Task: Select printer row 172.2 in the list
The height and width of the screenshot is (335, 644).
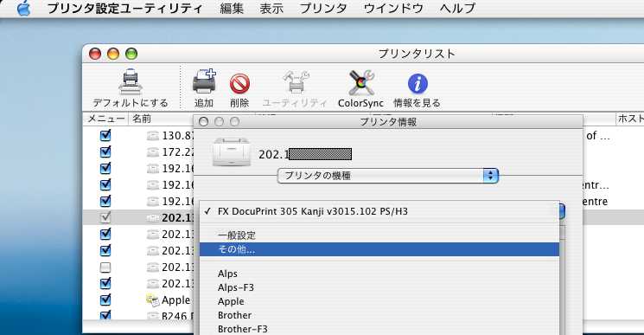Action: coord(138,151)
